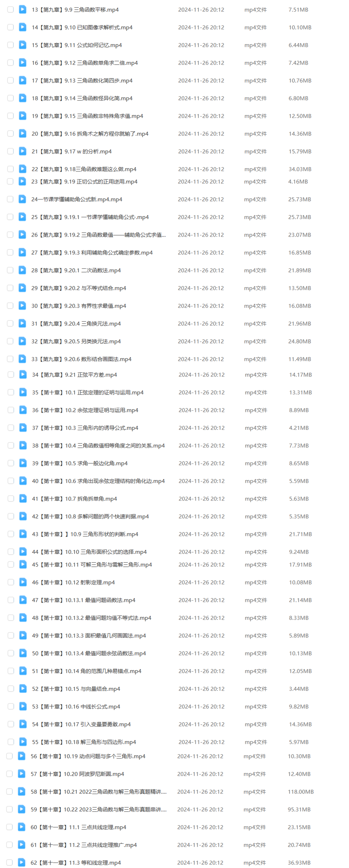The width and height of the screenshot is (349, 868).
Task: Open 35 10.1 正弦定理的证明与运用.mp4
Action: [88, 392]
